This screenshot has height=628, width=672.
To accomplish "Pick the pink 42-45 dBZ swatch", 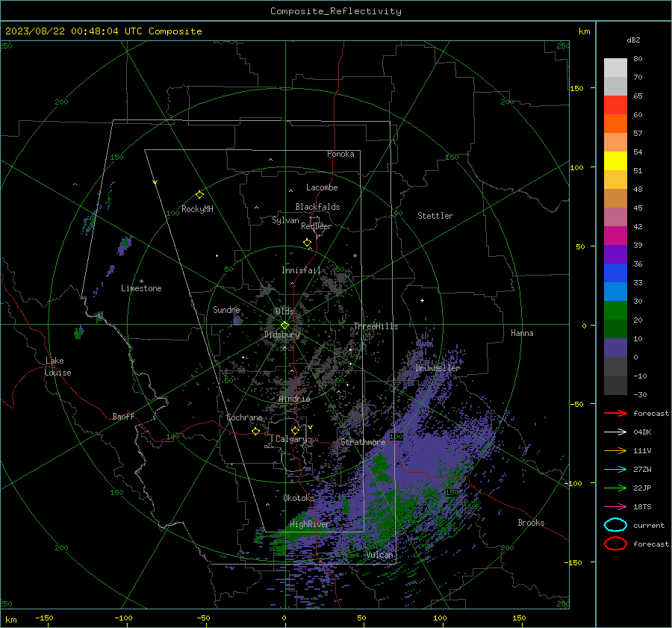I will (x=615, y=217).
